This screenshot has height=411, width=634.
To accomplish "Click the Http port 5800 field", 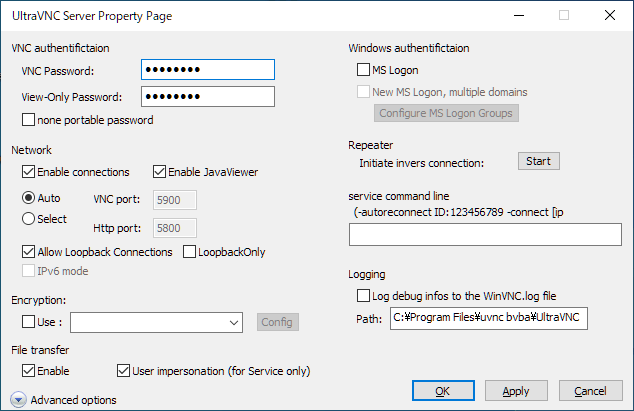I will [x=175, y=228].
